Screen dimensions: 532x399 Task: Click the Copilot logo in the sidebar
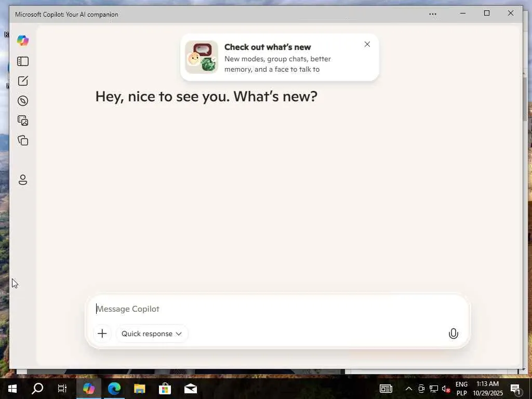tap(23, 41)
